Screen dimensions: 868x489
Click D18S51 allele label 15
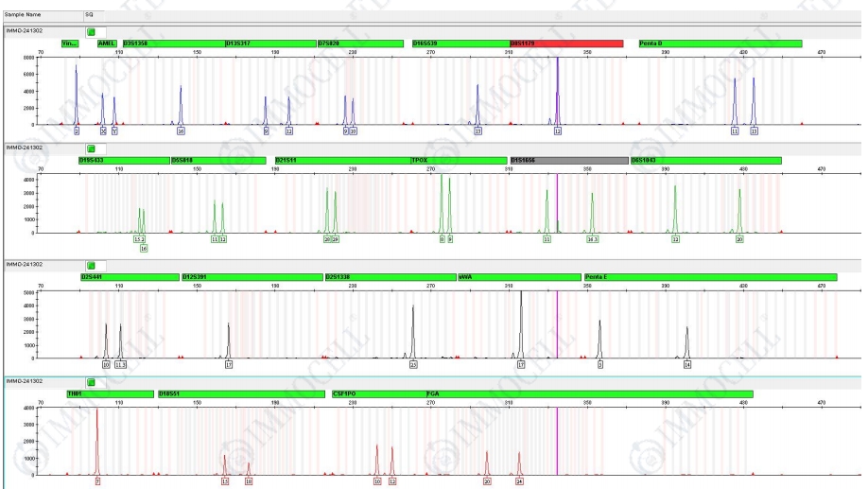click(225, 481)
